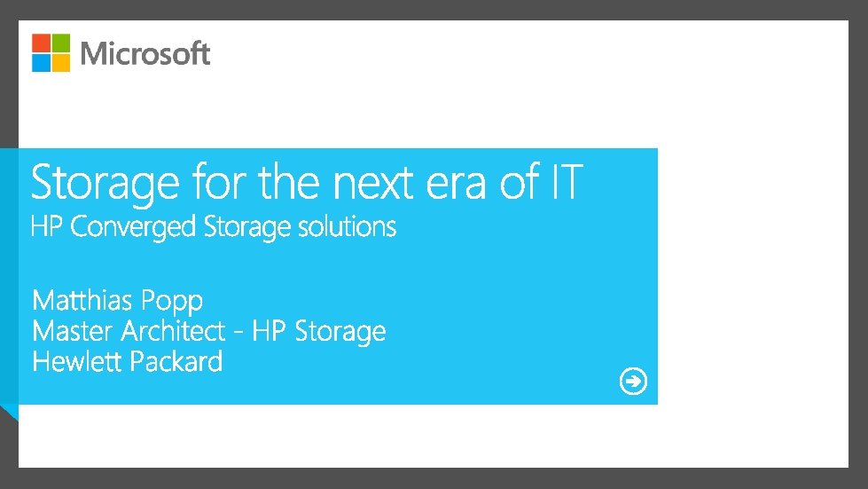Click the 'Hewlett Packard' company text
This screenshot has width=868, height=489.
coord(127,361)
